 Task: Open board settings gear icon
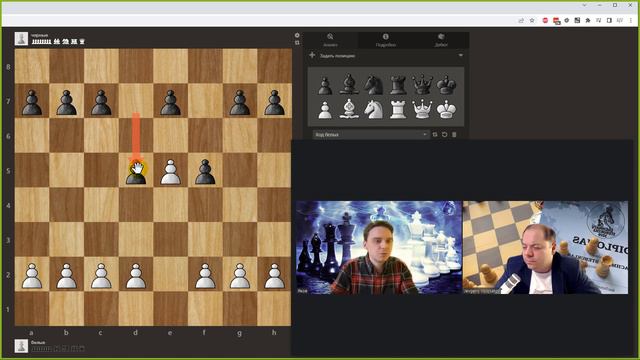click(297, 36)
